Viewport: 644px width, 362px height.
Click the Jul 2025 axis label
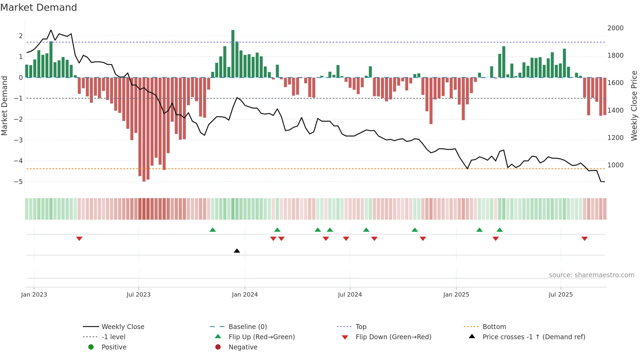click(561, 295)
